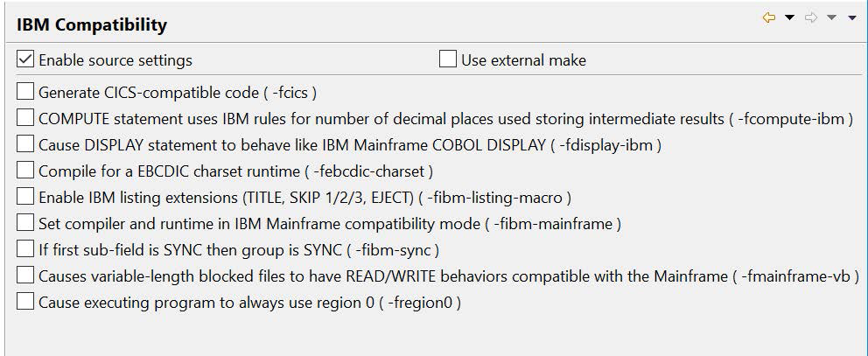
Task: Check the -fdisplay-ibm DISPLAY statement box
Action: [25, 144]
